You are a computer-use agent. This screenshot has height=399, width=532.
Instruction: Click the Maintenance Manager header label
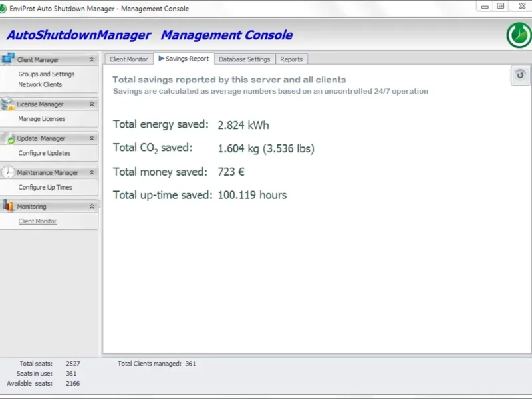click(47, 172)
